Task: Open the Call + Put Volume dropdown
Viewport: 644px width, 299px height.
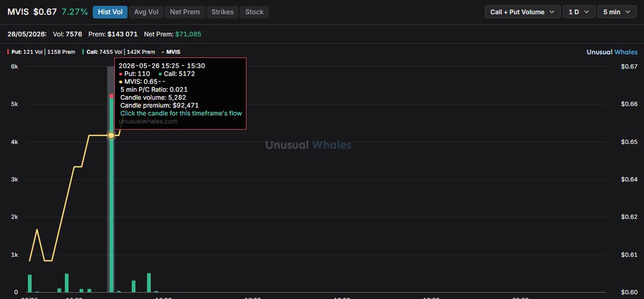Action: pyautogui.click(x=523, y=12)
